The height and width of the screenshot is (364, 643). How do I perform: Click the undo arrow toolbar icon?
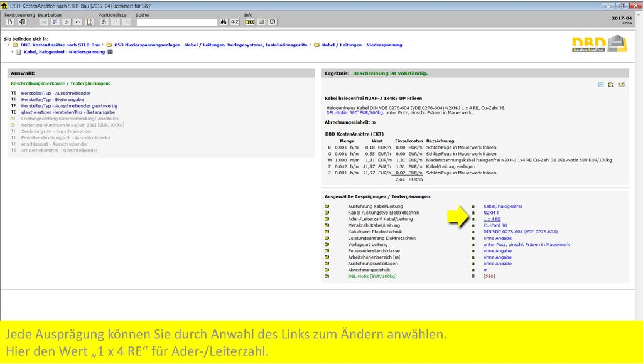click(x=78, y=22)
